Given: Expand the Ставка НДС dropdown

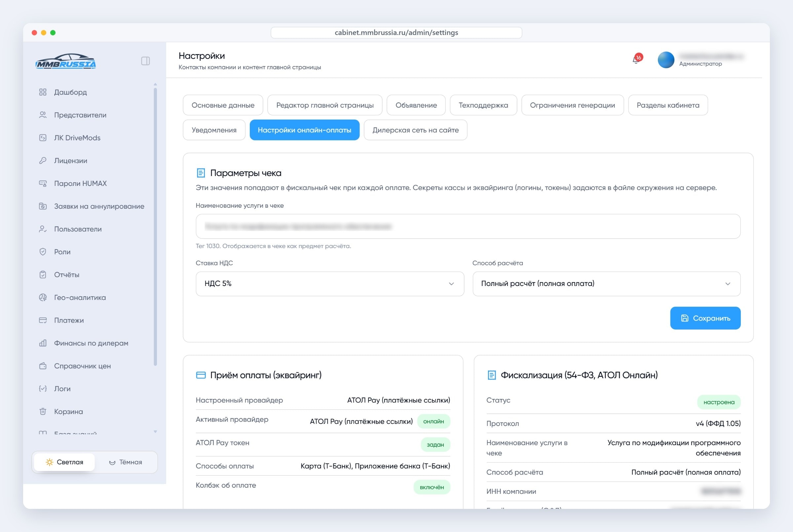Looking at the screenshot, I should tap(330, 284).
